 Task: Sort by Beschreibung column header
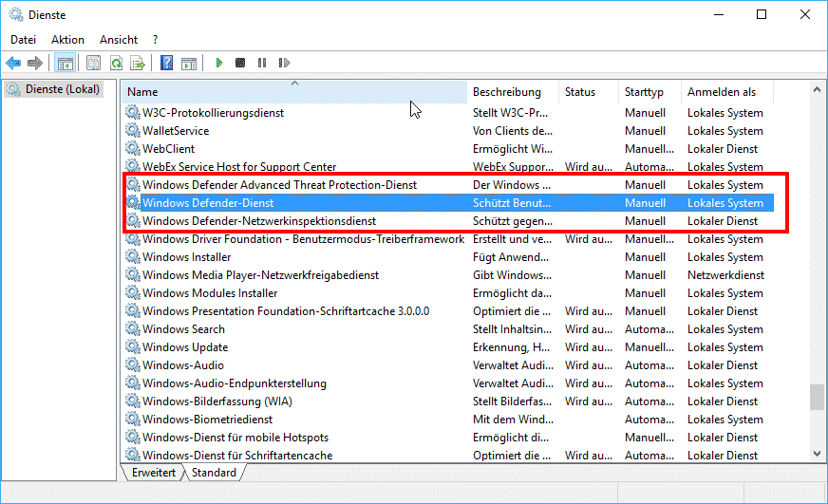[x=512, y=92]
